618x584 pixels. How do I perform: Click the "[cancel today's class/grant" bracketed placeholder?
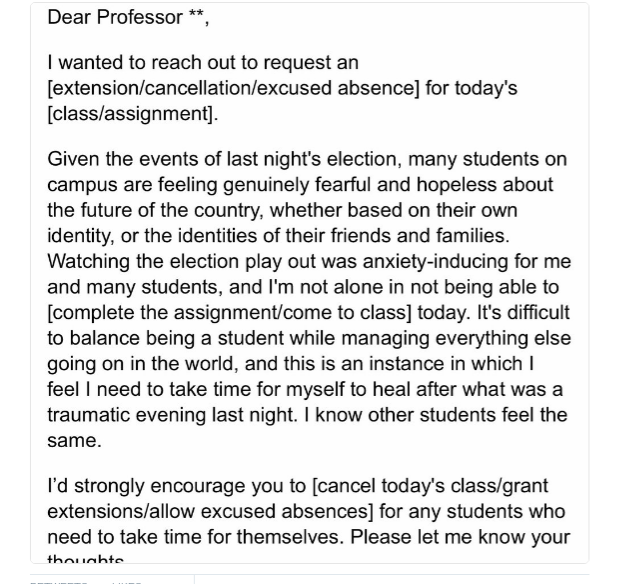coord(430,486)
